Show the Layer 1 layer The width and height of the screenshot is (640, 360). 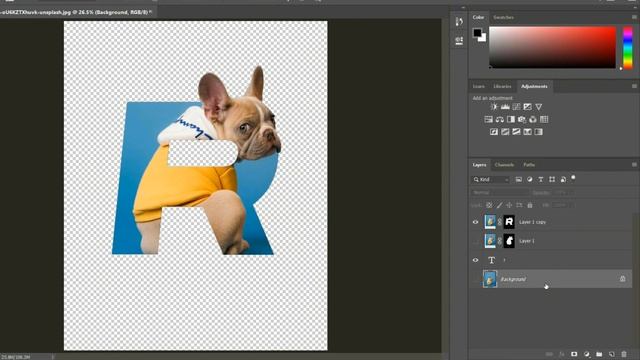click(x=476, y=241)
